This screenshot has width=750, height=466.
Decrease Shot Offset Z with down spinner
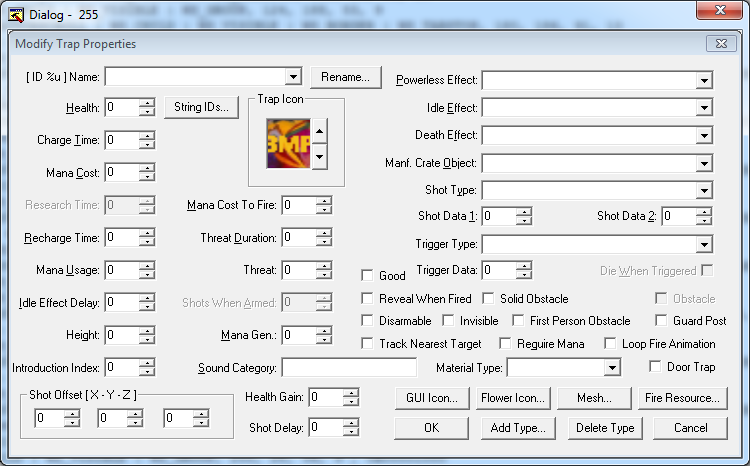(x=201, y=422)
